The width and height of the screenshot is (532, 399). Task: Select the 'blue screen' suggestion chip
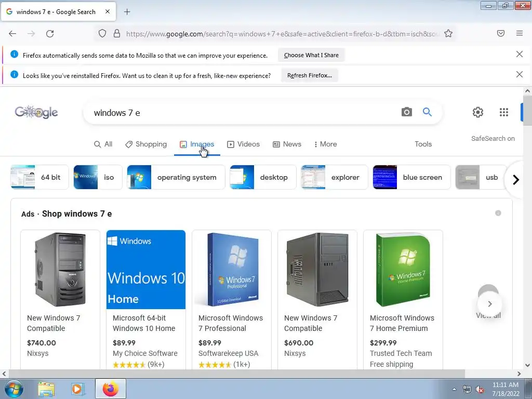point(411,177)
